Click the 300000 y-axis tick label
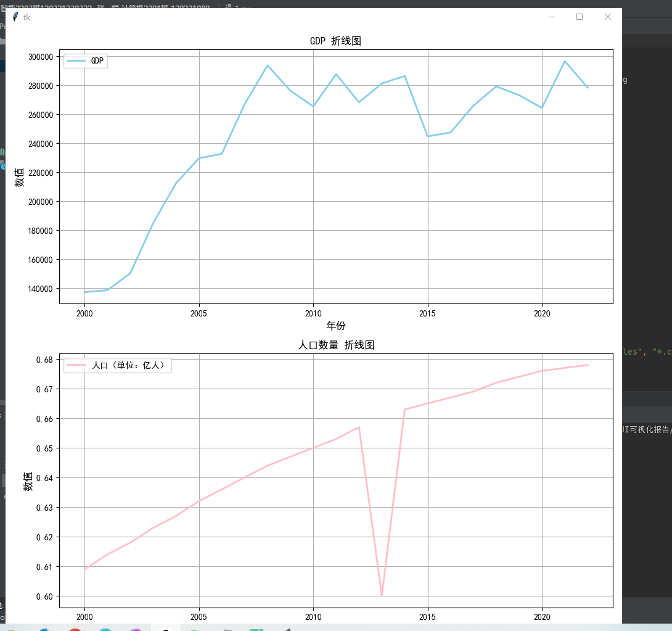 pos(41,57)
